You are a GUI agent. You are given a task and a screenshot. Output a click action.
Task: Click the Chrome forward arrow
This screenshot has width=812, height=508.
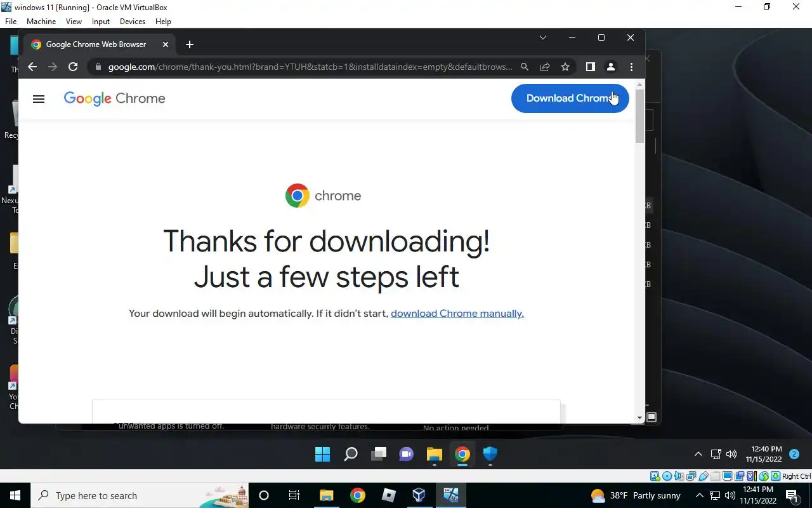(53, 67)
